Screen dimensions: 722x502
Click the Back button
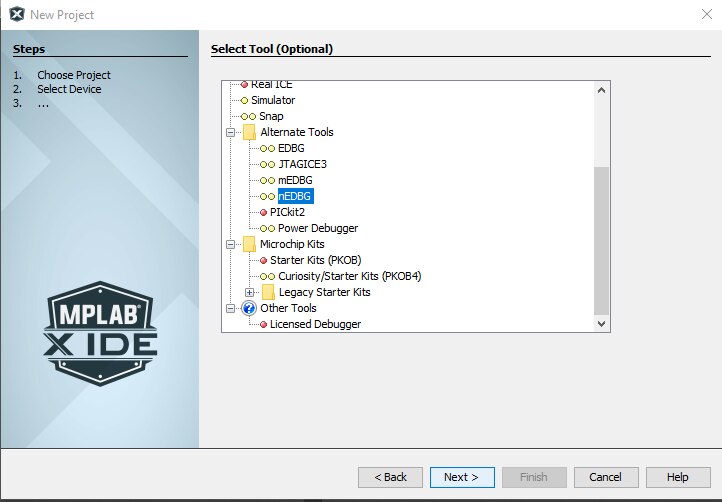390,477
